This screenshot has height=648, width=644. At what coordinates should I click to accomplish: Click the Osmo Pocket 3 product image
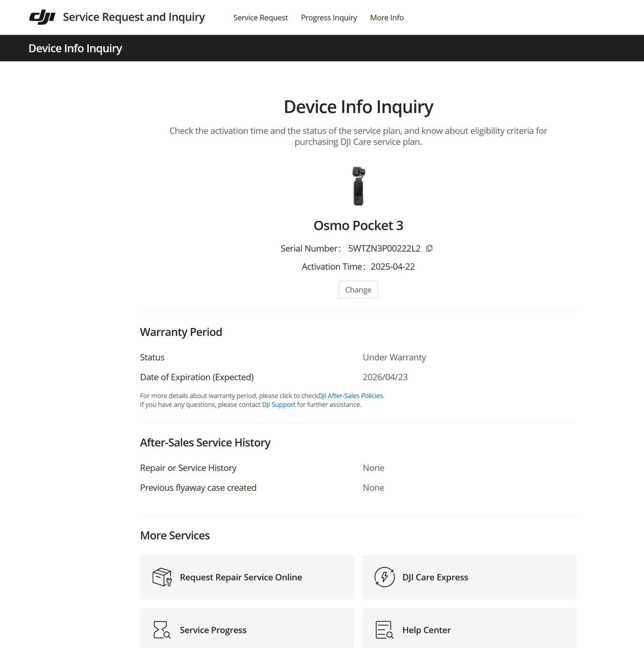tap(358, 186)
